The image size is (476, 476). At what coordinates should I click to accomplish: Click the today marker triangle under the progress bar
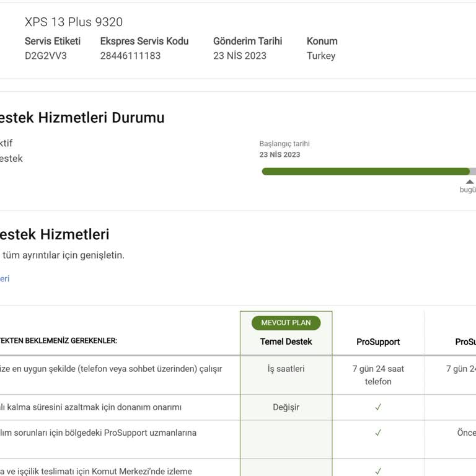470,182
